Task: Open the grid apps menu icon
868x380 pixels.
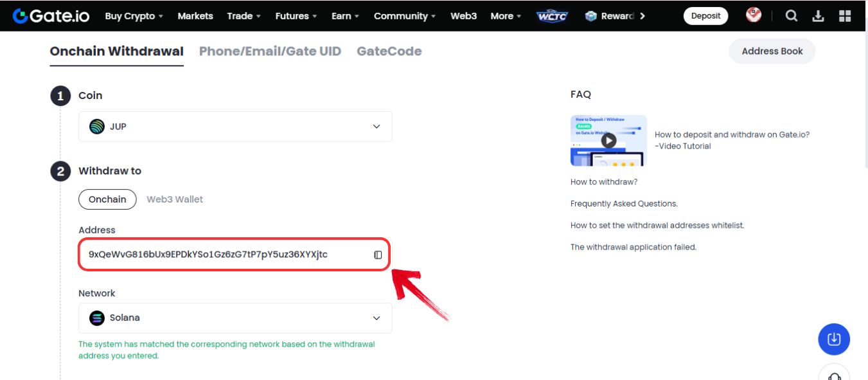Action: pos(845,16)
